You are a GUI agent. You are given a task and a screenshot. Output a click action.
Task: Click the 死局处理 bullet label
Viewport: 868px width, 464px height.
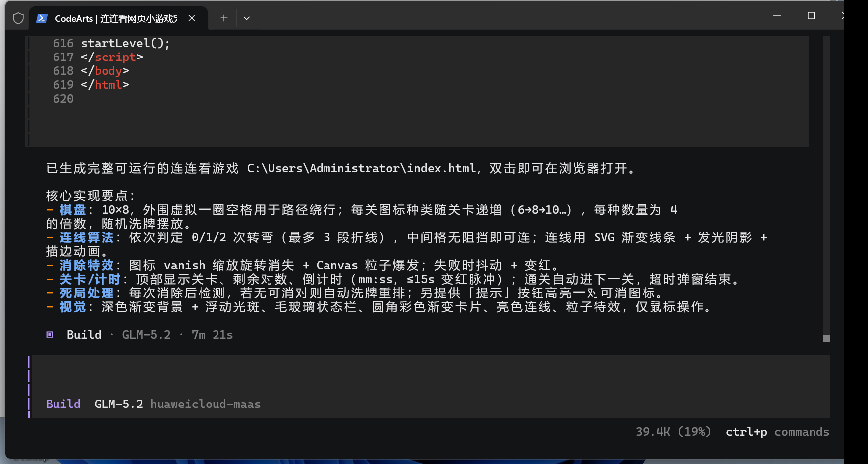87,293
